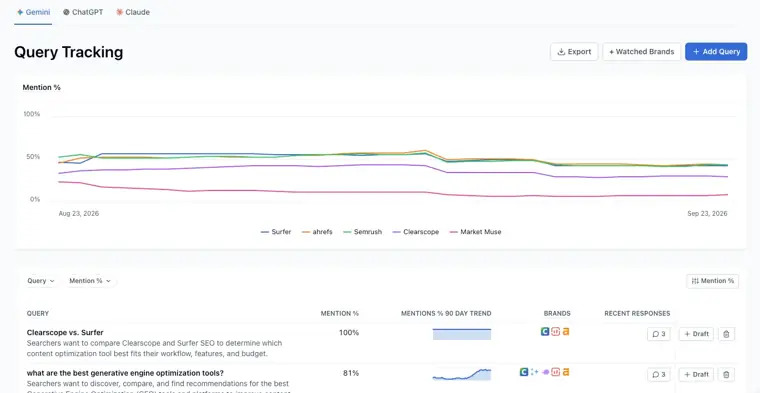Click ahrefs brand icon in Clearscope vs. Surfer row

tap(566, 332)
